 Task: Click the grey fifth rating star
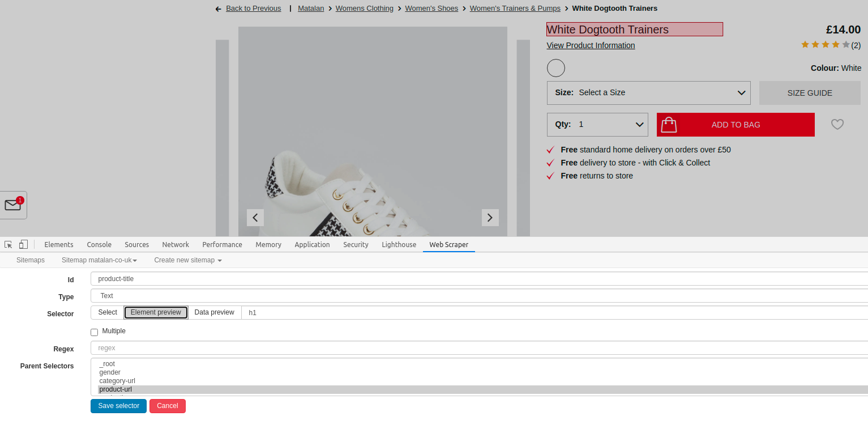[x=845, y=44]
